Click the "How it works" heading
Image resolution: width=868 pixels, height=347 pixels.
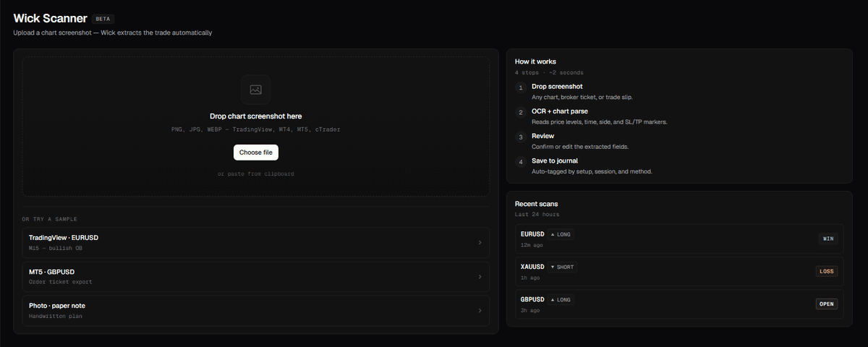point(535,61)
